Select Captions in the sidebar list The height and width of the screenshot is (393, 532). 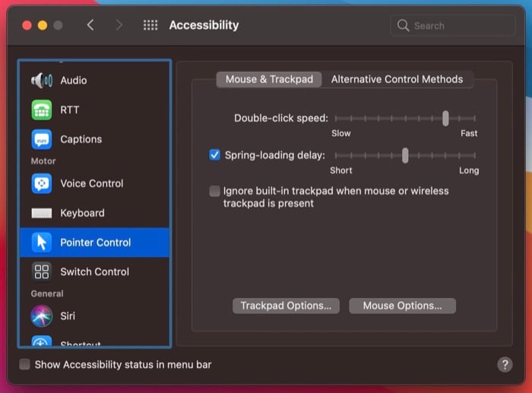click(94, 139)
